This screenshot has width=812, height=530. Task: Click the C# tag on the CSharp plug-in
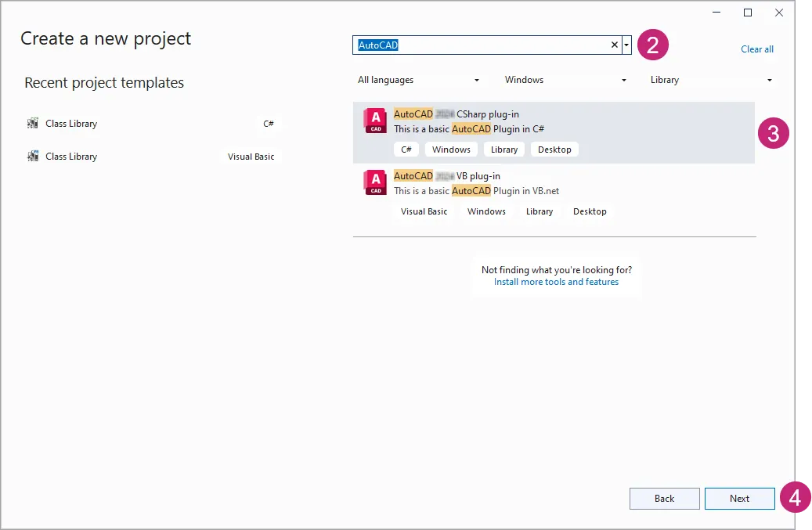point(406,150)
